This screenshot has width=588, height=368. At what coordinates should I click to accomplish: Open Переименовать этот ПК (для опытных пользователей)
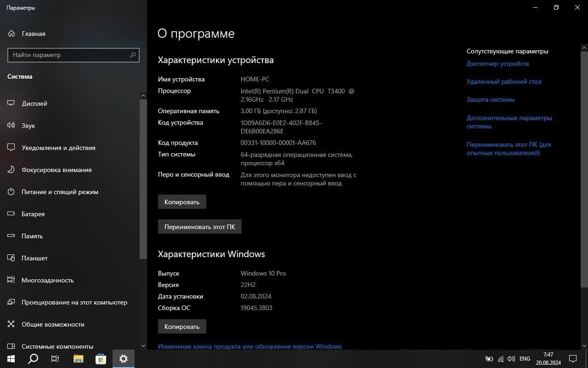click(509, 149)
